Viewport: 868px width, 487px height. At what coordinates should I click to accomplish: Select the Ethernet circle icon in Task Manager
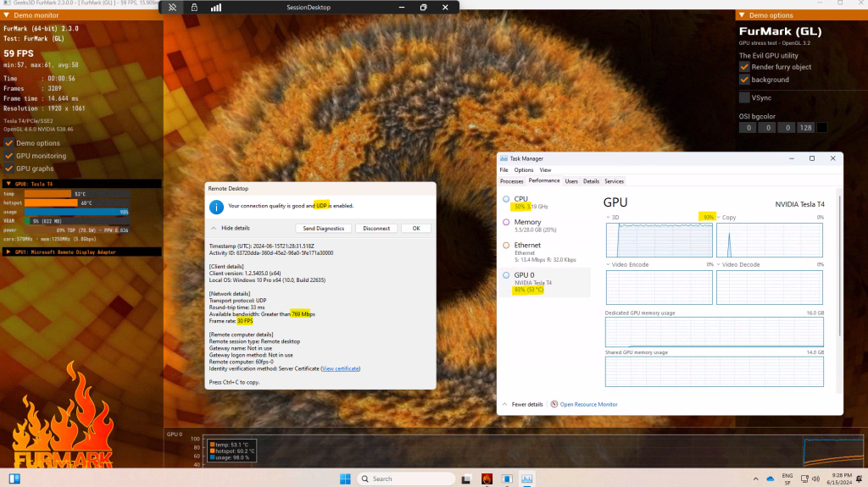point(506,245)
